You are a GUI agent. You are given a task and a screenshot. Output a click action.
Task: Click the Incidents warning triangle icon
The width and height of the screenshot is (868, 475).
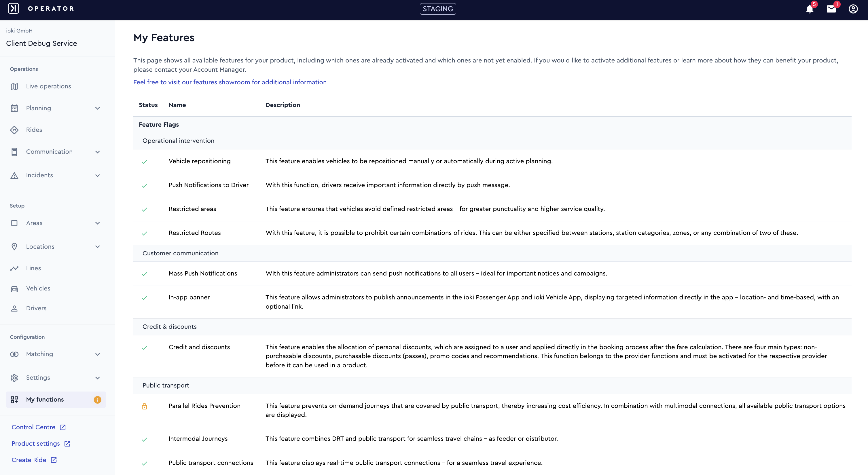[14, 176]
